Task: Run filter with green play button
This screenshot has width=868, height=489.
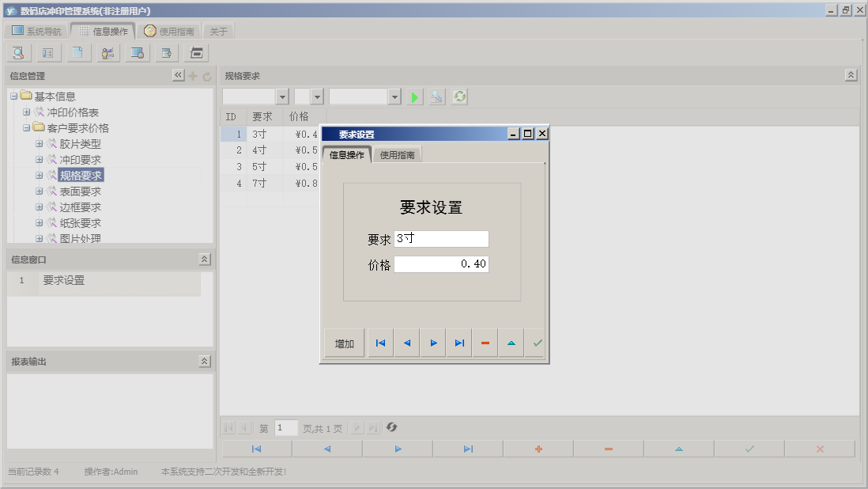Action: pyautogui.click(x=415, y=97)
